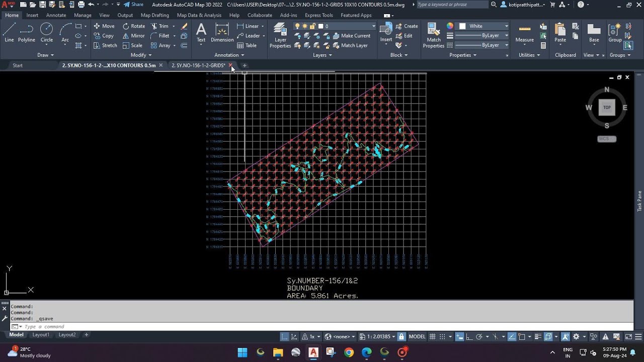The image size is (644, 362).
Task: Open the Measure utility
Action: pos(524,33)
